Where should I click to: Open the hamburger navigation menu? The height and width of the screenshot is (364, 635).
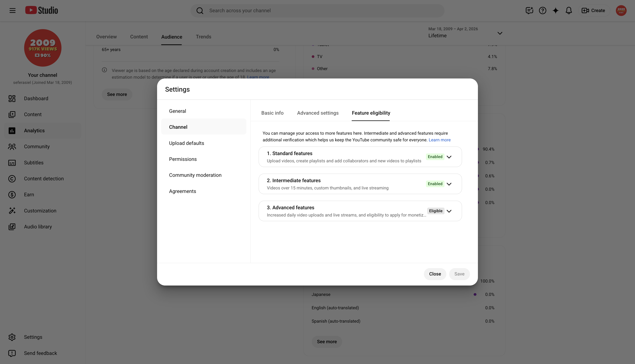click(12, 11)
